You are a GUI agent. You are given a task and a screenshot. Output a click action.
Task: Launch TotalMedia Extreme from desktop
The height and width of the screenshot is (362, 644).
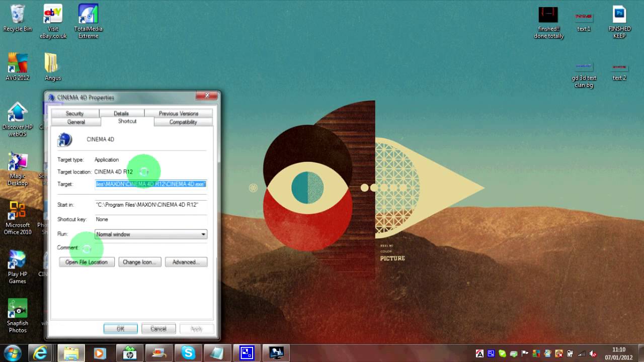88,22
